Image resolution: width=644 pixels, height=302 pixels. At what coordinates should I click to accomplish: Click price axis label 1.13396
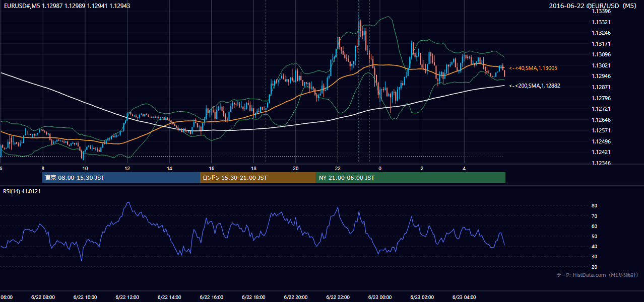pyautogui.click(x=601, y=11)
